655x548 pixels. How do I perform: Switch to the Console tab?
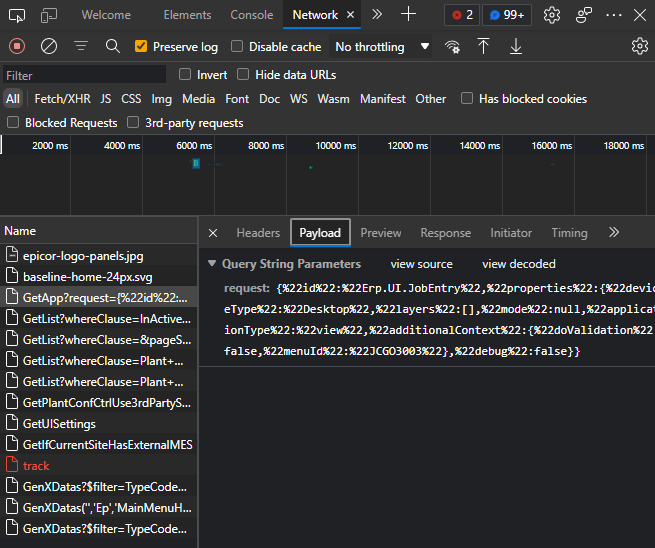pyautogui.click(x=251, y=15)
